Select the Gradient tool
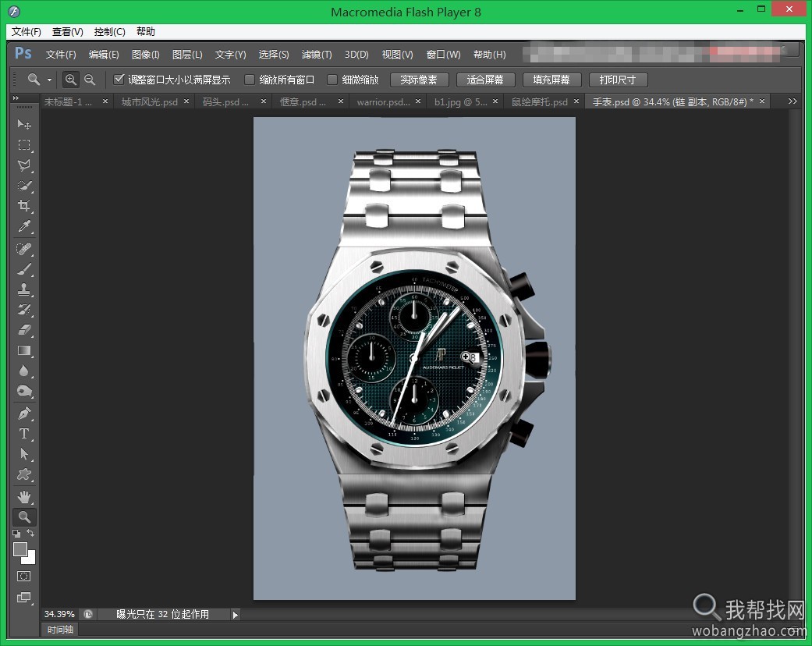Image resolution: width=812 pixels, height=646 pixels. (24, 351)
